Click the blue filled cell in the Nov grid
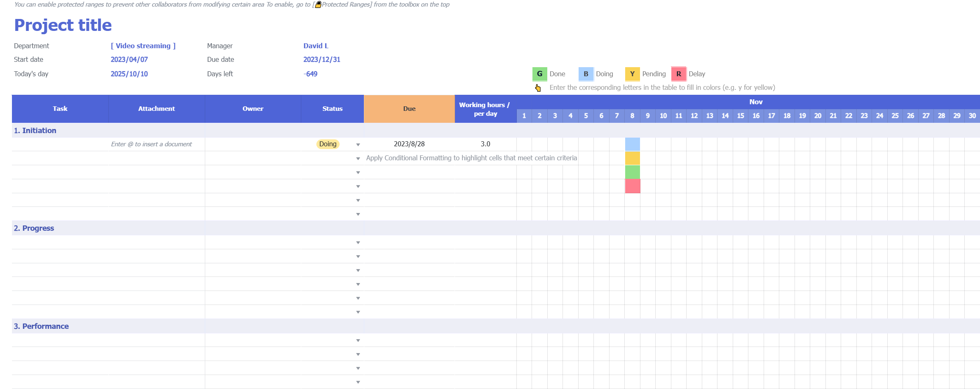This screenshot has height=389, width=980. pos(632,144)
